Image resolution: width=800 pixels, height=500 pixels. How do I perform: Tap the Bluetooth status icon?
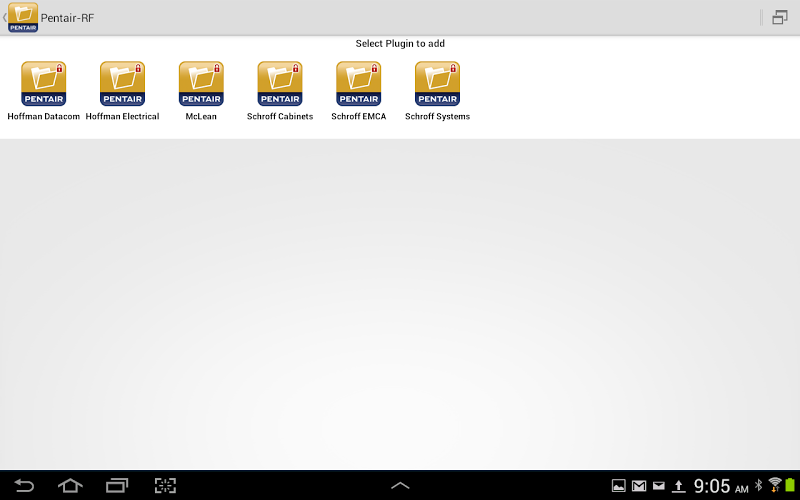tap(758, 485)
